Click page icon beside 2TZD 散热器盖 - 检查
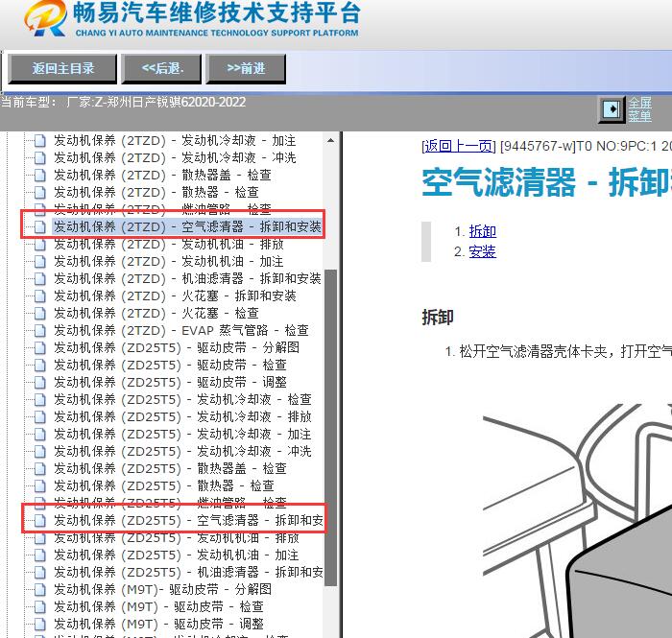672x638 pixels. tap(40, 175)
